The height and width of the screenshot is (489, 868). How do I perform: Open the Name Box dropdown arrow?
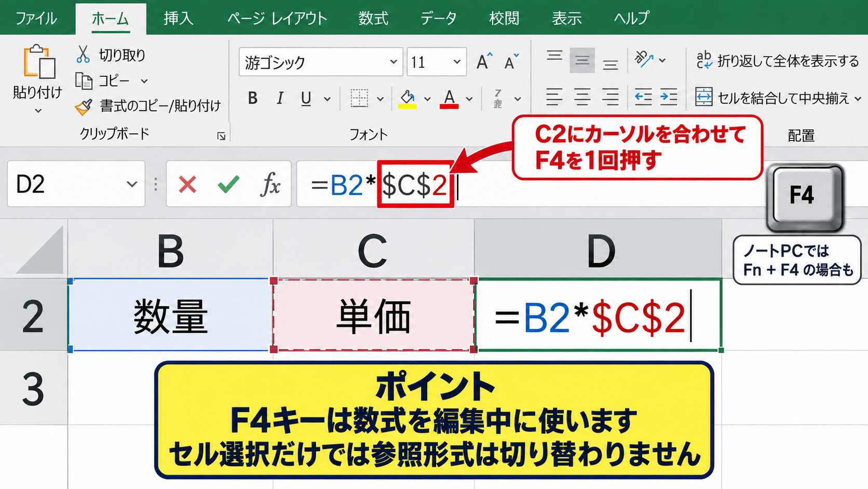(x=132, y=184)
